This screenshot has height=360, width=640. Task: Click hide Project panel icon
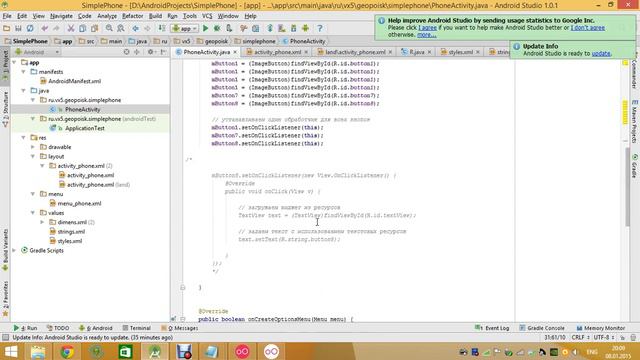point(163,52)
